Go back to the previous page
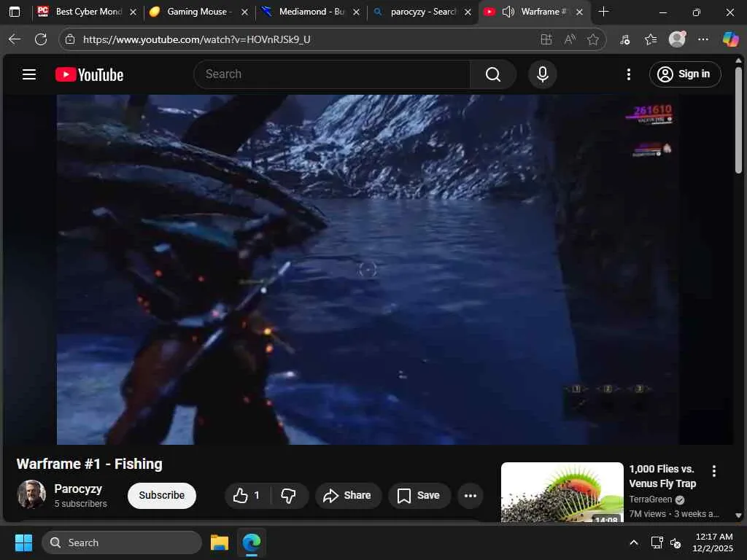 pos(15,39)
